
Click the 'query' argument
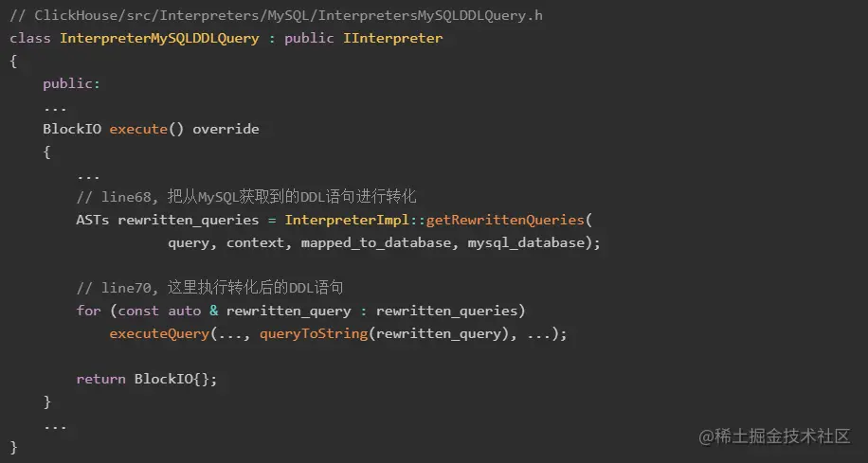tap(189, 242)
